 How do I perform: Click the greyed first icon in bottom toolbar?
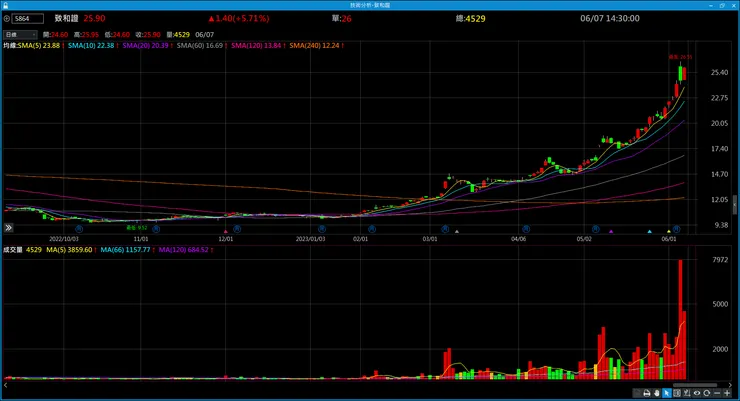point(637,393)
